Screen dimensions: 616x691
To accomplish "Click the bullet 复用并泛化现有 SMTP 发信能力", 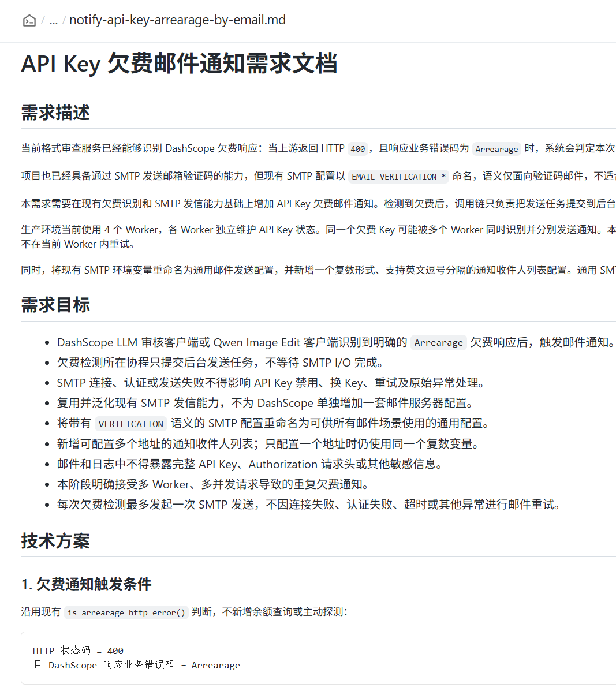I will pos(266,404).
